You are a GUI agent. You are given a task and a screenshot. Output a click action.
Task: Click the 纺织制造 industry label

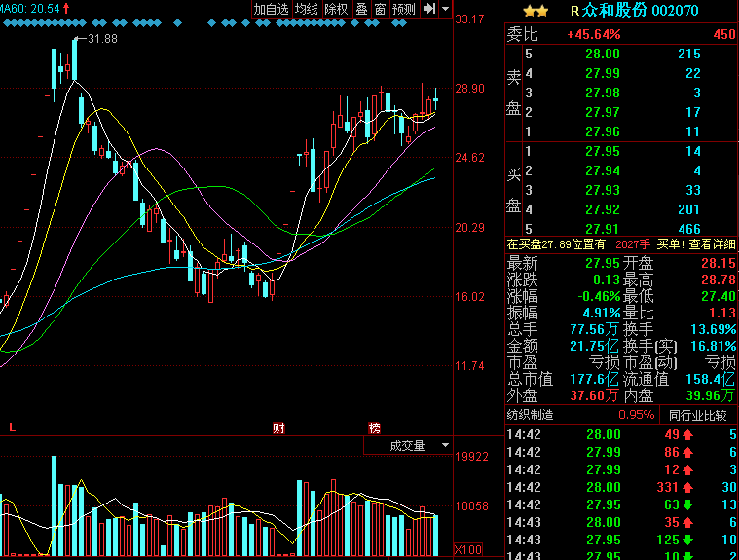coord(531,415)
